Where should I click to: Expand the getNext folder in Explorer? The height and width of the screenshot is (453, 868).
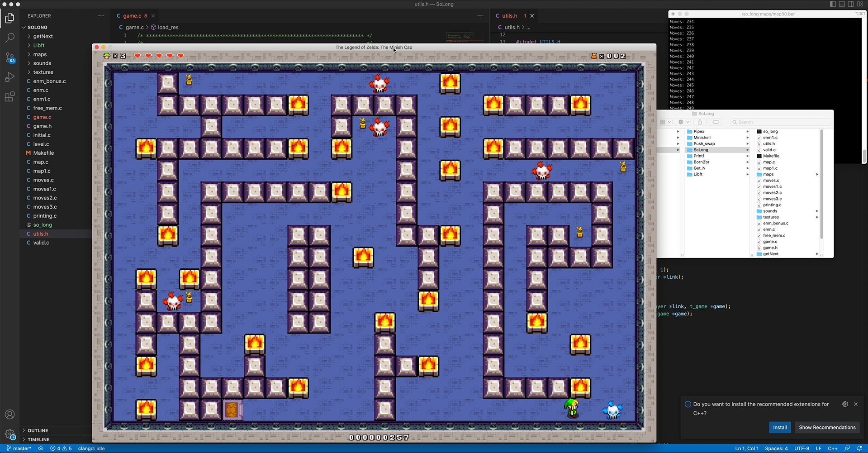point(29,36)
